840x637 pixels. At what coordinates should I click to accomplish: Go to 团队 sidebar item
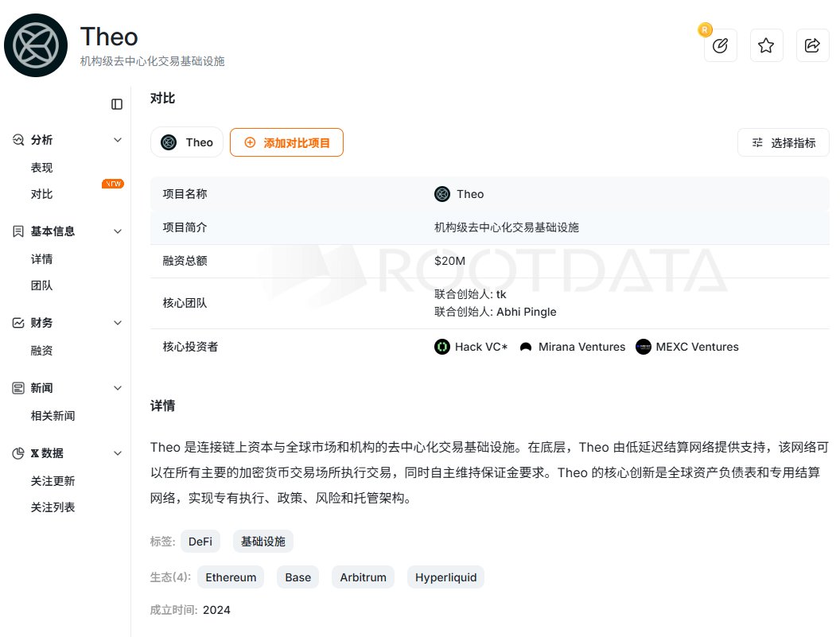tap(42, 285)
